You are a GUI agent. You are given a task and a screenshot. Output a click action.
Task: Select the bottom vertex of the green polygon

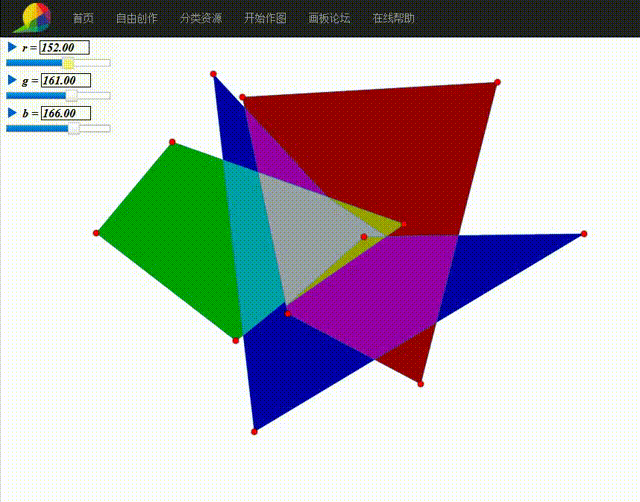click(236, 340)
